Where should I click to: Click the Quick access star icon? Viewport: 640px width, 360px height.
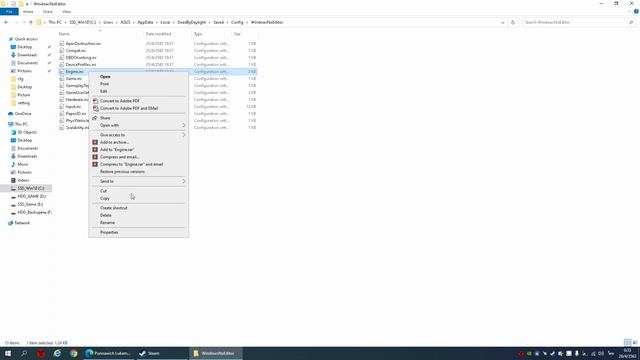pyautogui.click(x=11, y=39)
